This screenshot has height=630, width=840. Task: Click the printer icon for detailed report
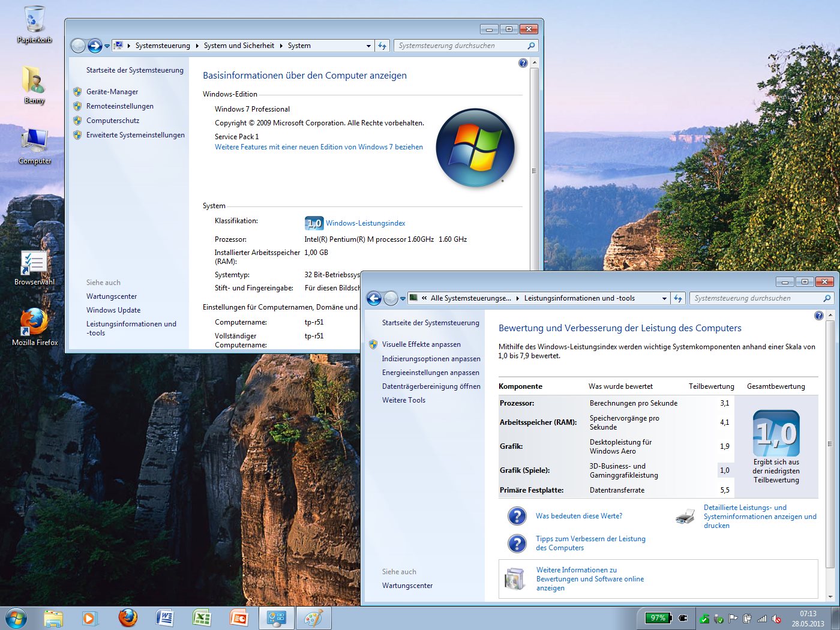coord(685,516)
